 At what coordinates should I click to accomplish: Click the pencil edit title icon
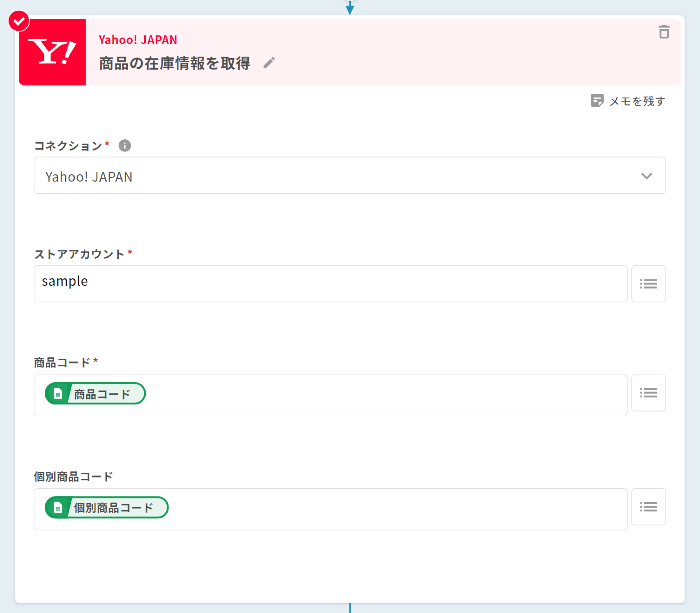pos(269,63)
